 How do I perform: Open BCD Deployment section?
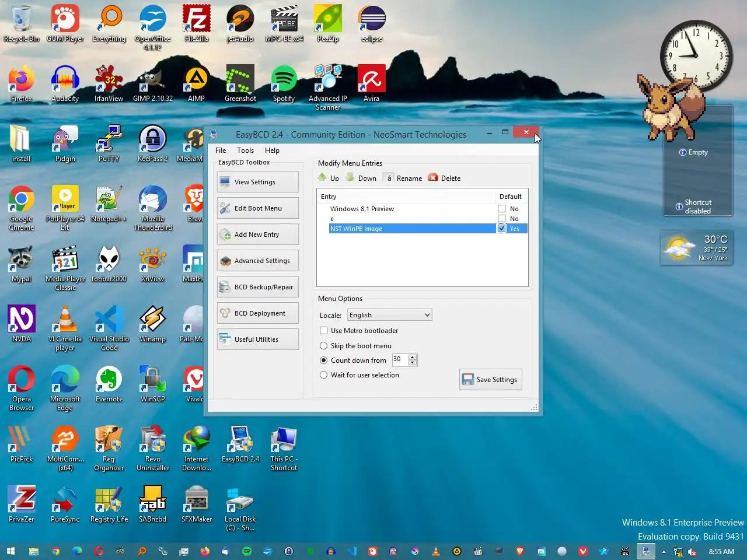point(257,313)
